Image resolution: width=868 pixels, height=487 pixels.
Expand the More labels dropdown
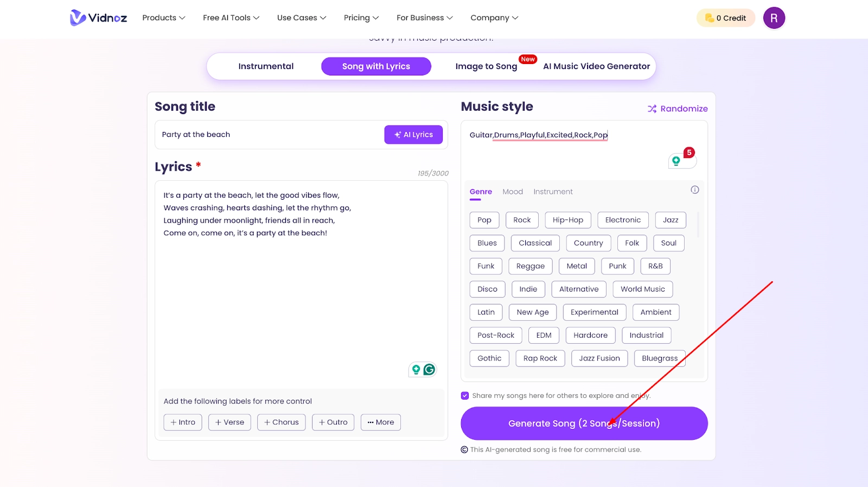click(x=380, y=422)
